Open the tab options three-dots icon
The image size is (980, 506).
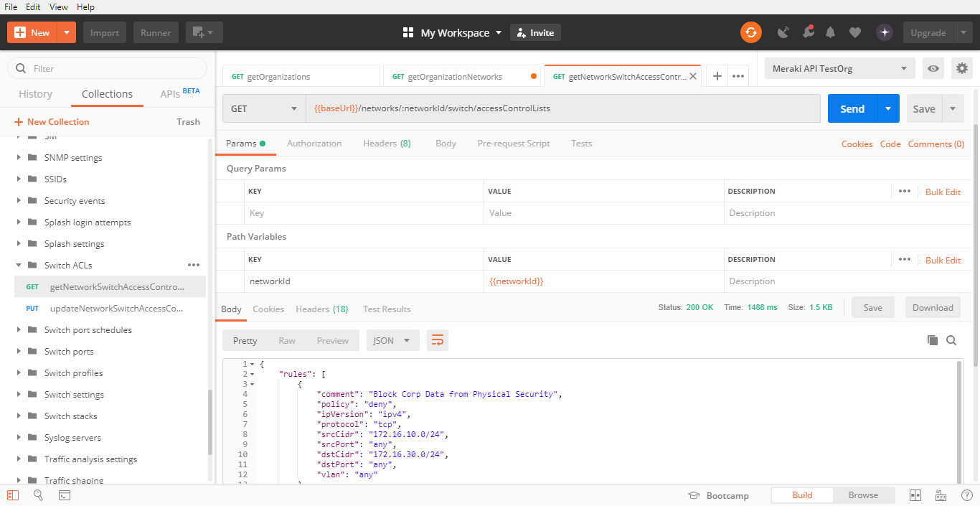click(738, 76)
